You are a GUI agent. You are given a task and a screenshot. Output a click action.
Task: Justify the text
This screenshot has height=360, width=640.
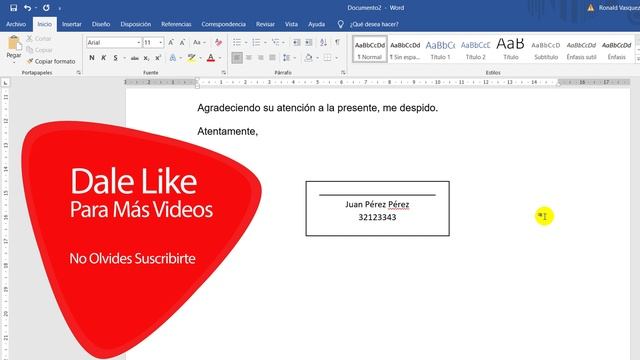272,58
